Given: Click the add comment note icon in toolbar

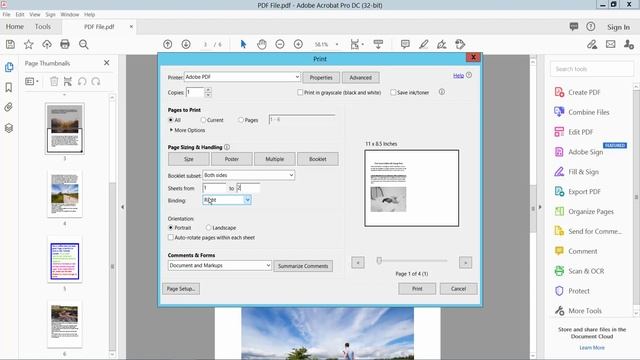Looking at the screenshot, I should tap(405, 44).
